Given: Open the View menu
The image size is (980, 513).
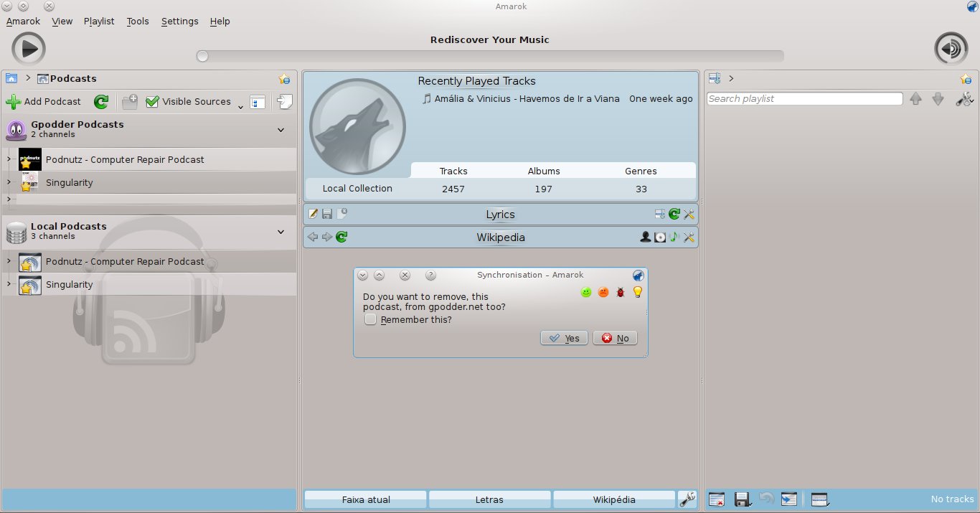Looking at the screenshot, I should (62, 21).
